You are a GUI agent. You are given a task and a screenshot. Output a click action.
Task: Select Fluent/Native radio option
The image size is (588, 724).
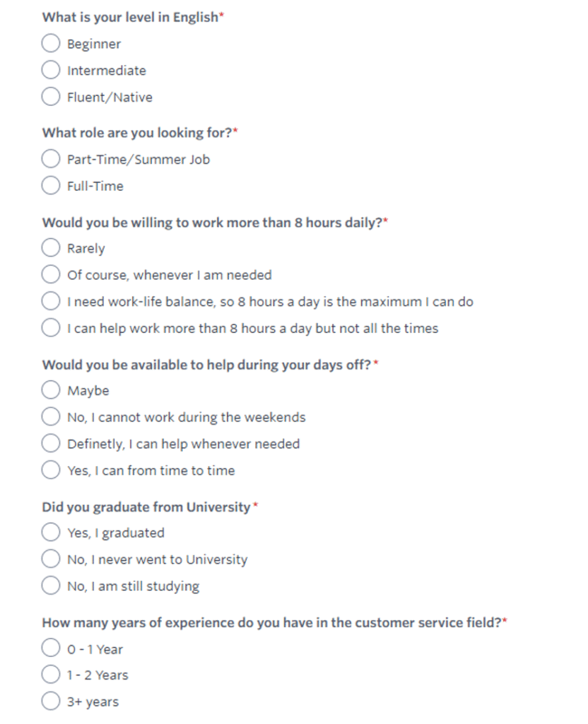[x=51, y=97]
